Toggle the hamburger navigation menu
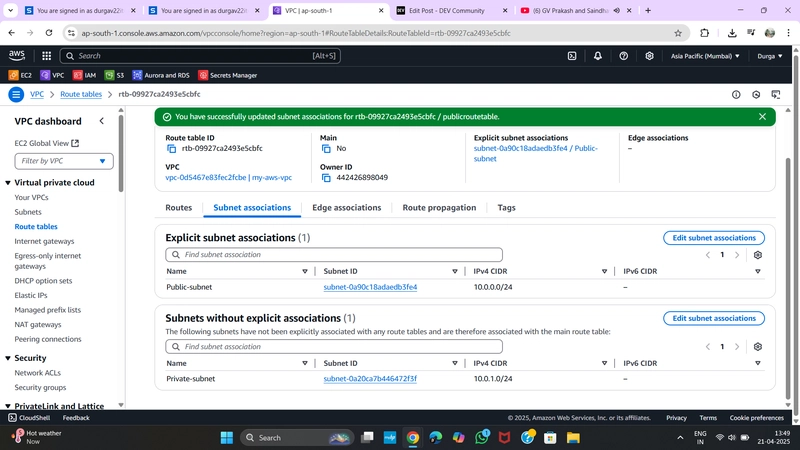 [16, 94]
